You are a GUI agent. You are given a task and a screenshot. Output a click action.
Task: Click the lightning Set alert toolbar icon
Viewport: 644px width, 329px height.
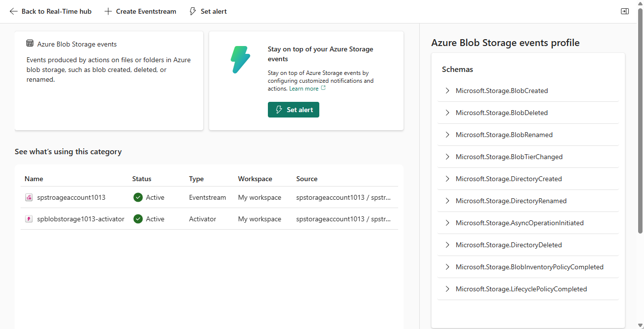[193, 11]
